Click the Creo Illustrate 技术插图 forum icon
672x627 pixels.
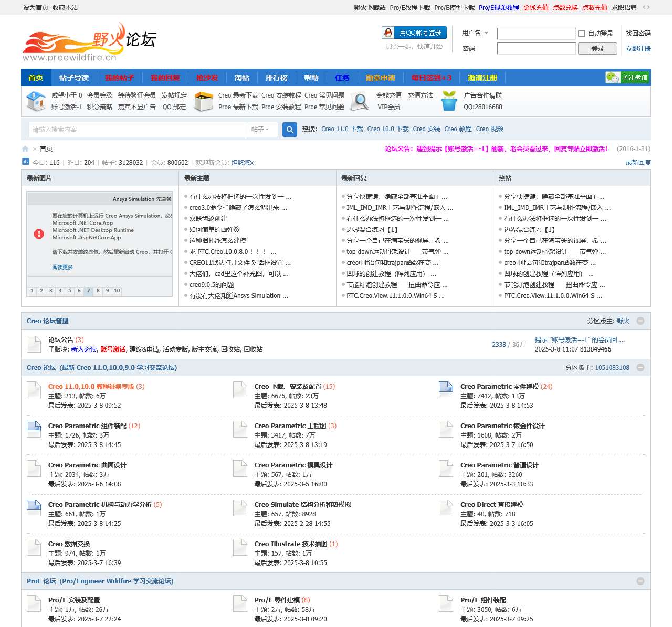[240, 548]
